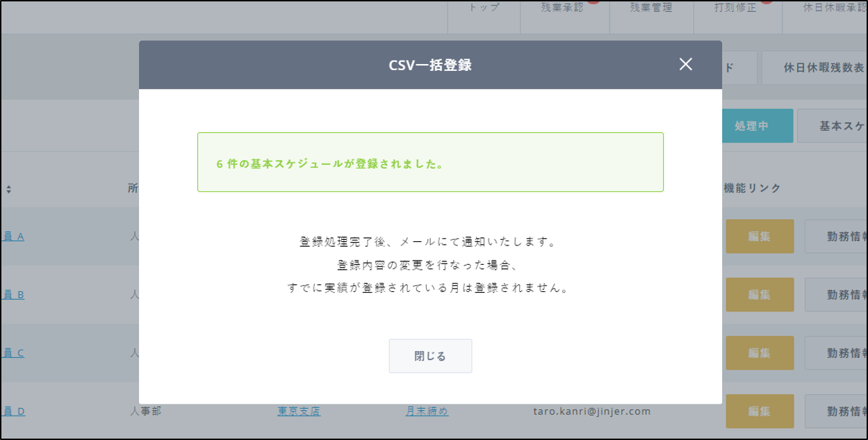Open the 休日休暇承認 tab

pyautogui.click(x=825, y=9)
